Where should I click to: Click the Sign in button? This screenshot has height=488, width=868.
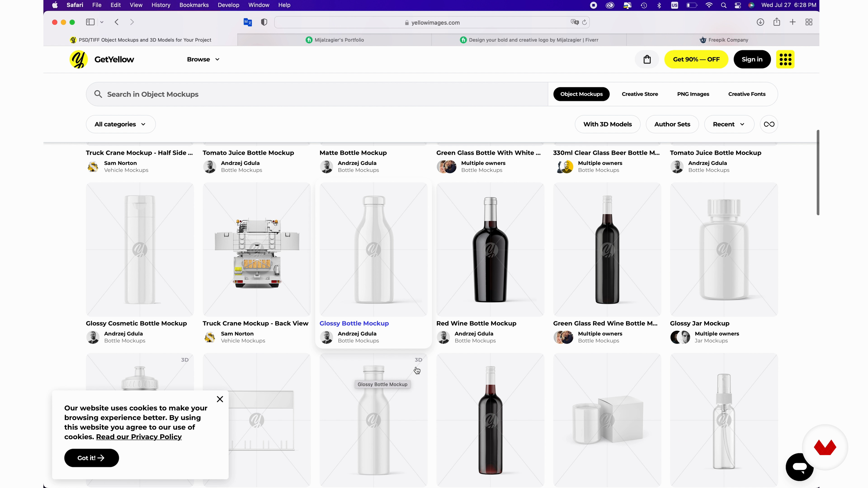click(x=752, y=59)
